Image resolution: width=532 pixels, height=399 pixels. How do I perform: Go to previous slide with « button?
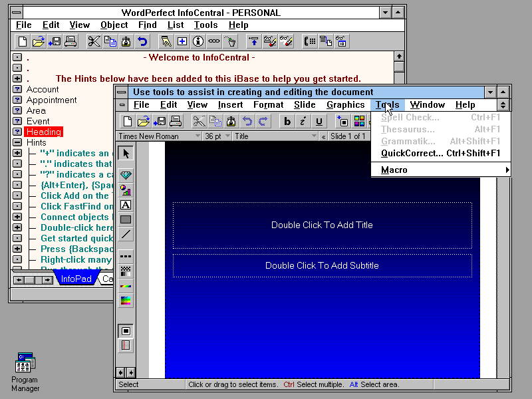(323, 136)
